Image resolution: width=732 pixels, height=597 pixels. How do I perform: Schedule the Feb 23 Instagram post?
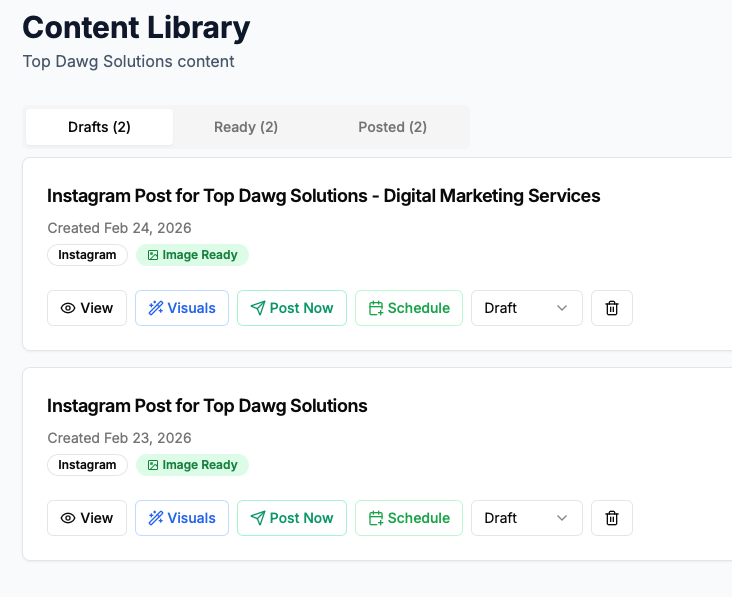click(409, 518)
